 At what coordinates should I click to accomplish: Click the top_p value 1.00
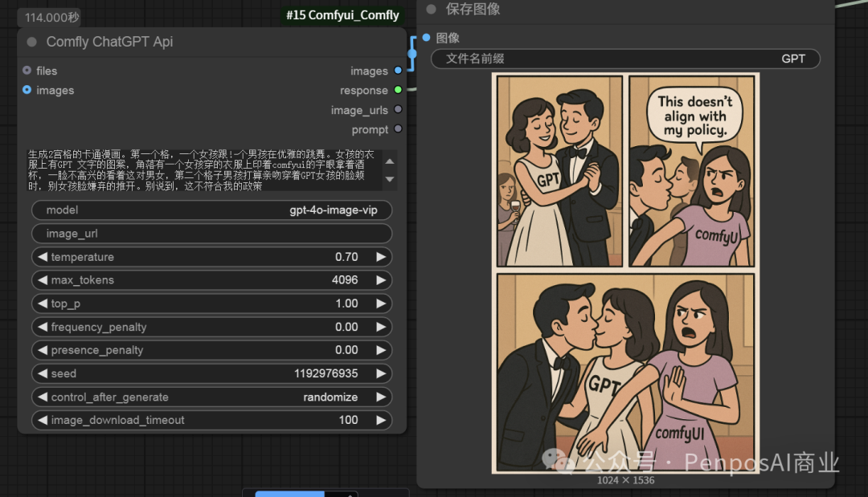point(347,303)
